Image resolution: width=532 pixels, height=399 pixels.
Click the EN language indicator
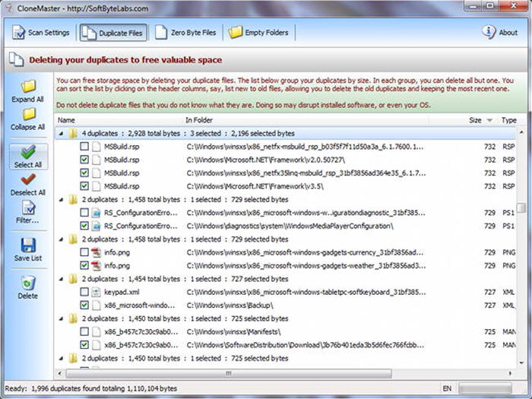pos(447,388)
